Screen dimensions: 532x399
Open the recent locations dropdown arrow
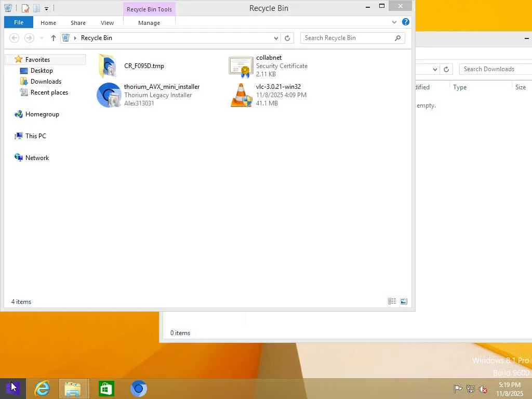pyautogui.click(x=42, y=38)
